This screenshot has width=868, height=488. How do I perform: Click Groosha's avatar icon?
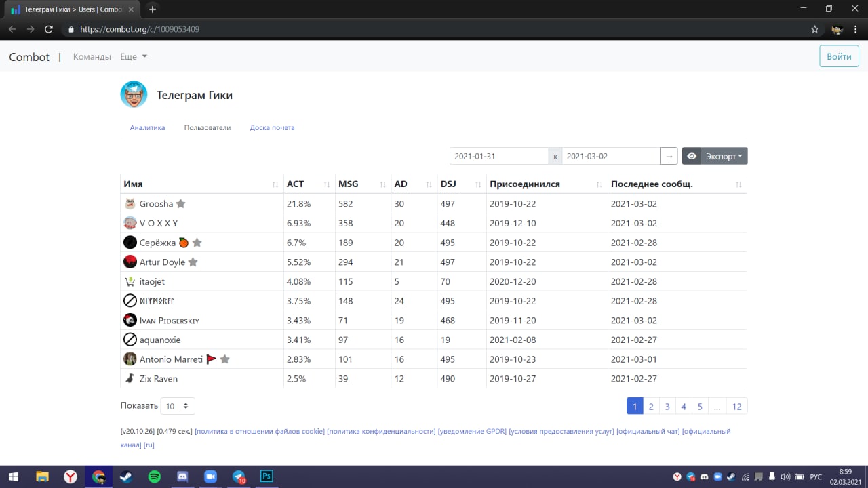coord(130,203)
